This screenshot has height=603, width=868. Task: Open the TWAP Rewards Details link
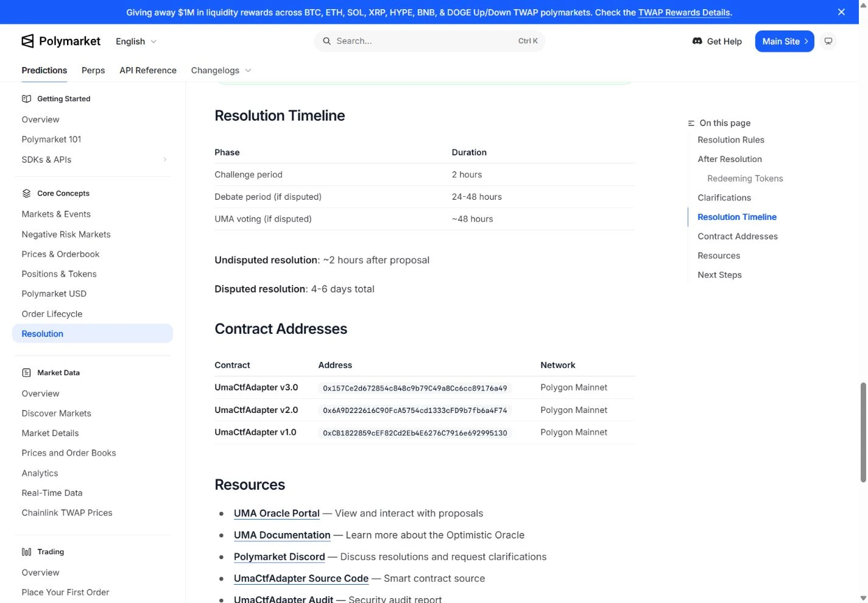684,12
